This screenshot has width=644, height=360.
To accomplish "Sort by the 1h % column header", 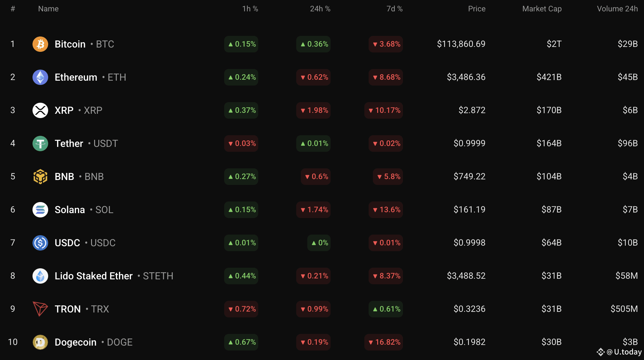I will pyautogui.click(x=250, y=9).
